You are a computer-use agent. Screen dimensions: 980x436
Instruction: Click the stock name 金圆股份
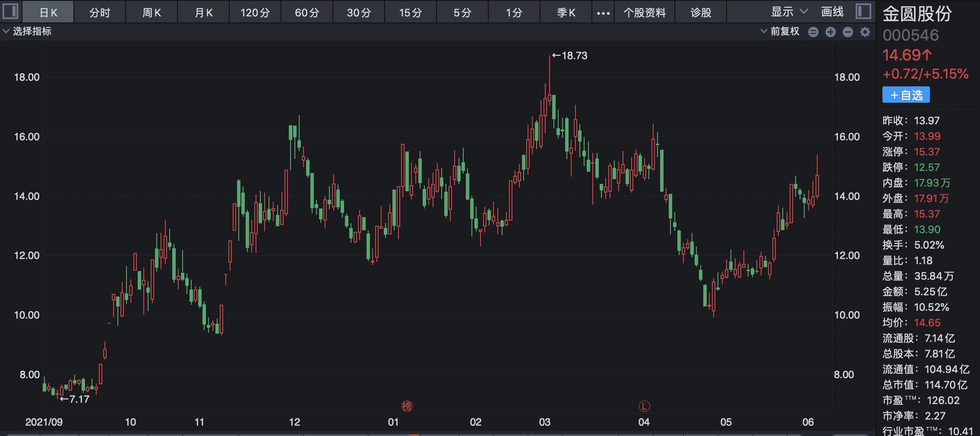(917, 14)
